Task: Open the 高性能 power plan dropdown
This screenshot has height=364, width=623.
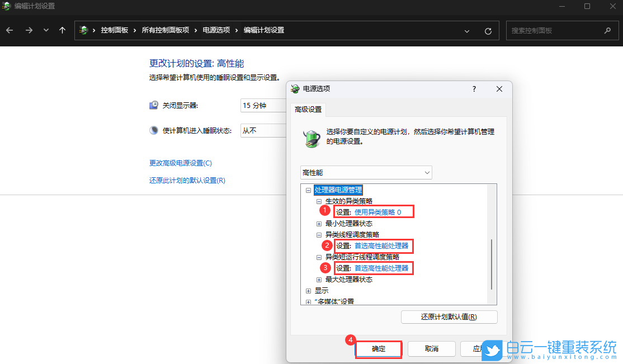Action: 427,172
